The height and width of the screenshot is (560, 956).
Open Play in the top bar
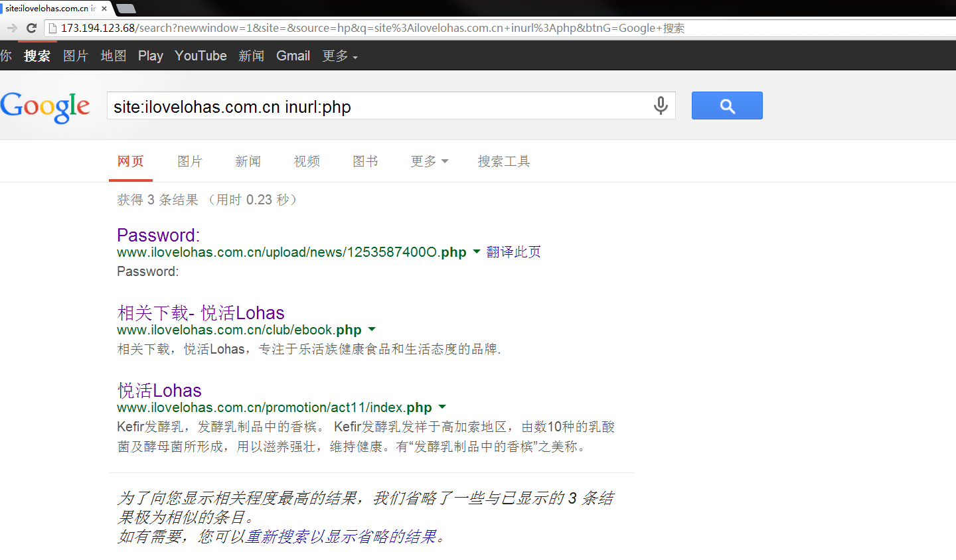pos(151,56)
